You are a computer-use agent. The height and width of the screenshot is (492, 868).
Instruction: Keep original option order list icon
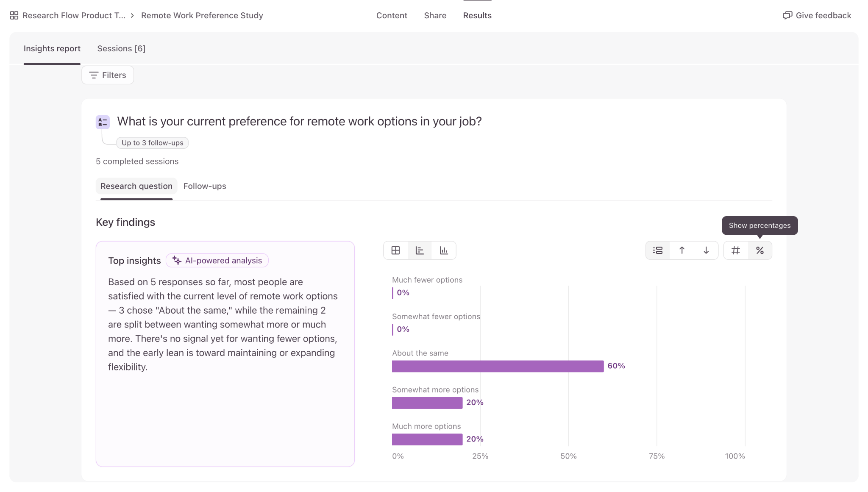(658, 250)
